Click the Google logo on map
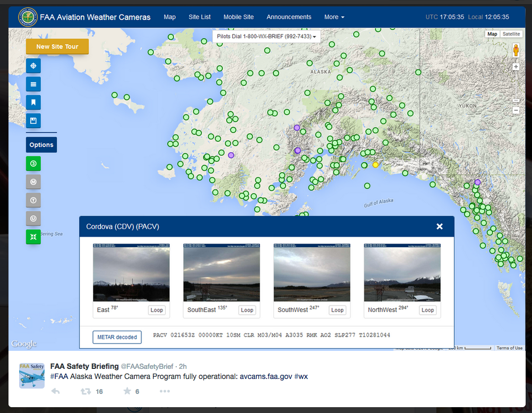 click(24, 344)
